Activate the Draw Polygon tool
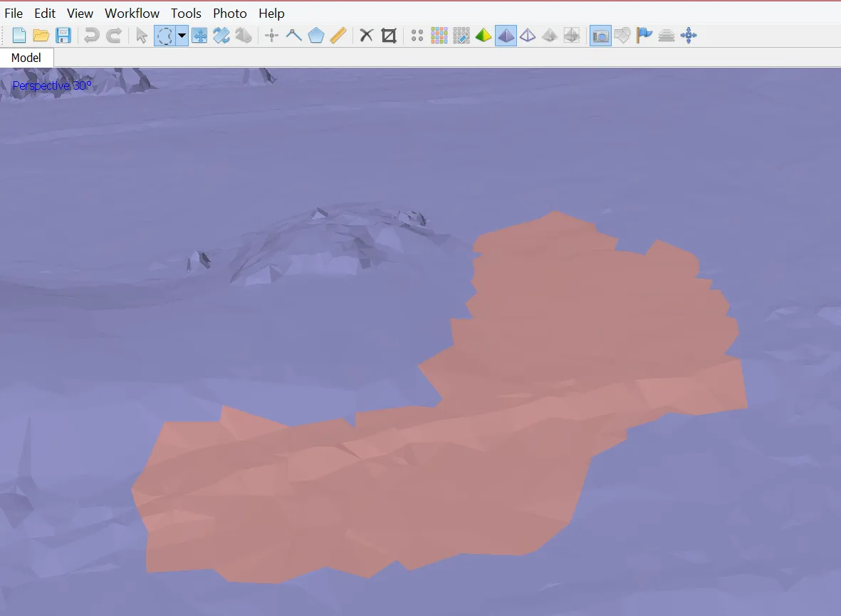 click(x=316, y=36)
